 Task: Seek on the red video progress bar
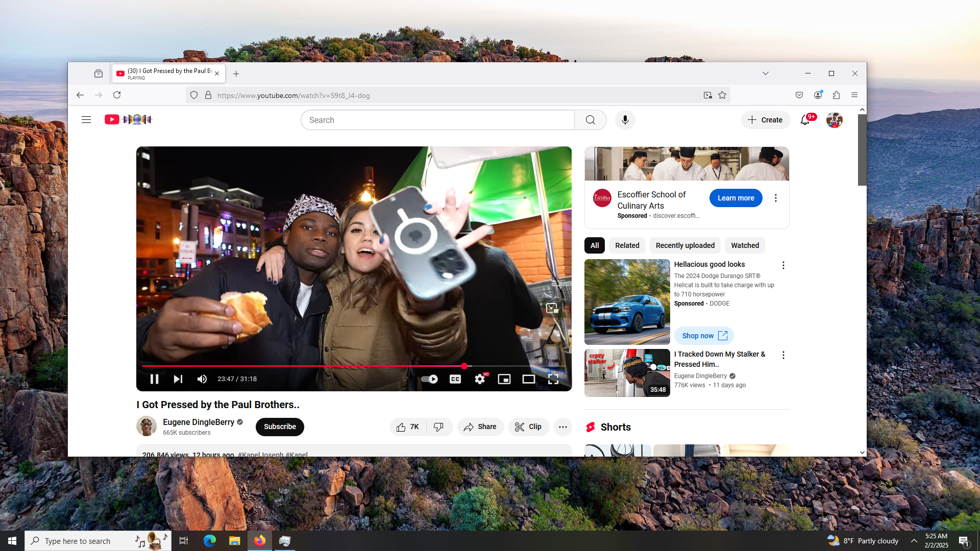pos(306,366)
